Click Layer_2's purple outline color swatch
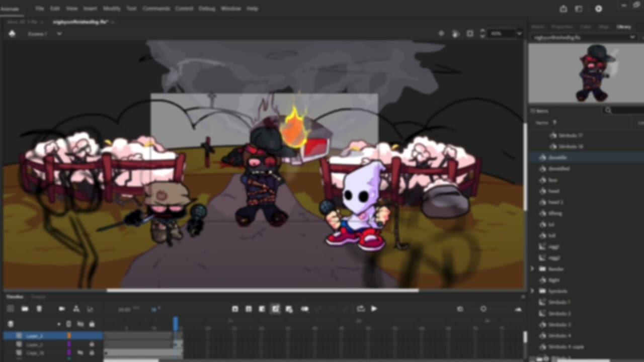Image resolution: width=644 pixels, height=362 pixels. coord(69,344)
